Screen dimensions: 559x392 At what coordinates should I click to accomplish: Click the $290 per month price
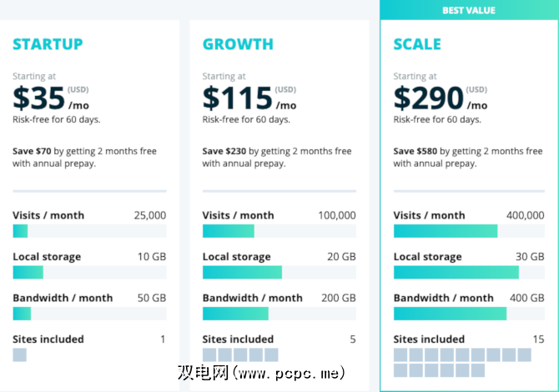440,99
